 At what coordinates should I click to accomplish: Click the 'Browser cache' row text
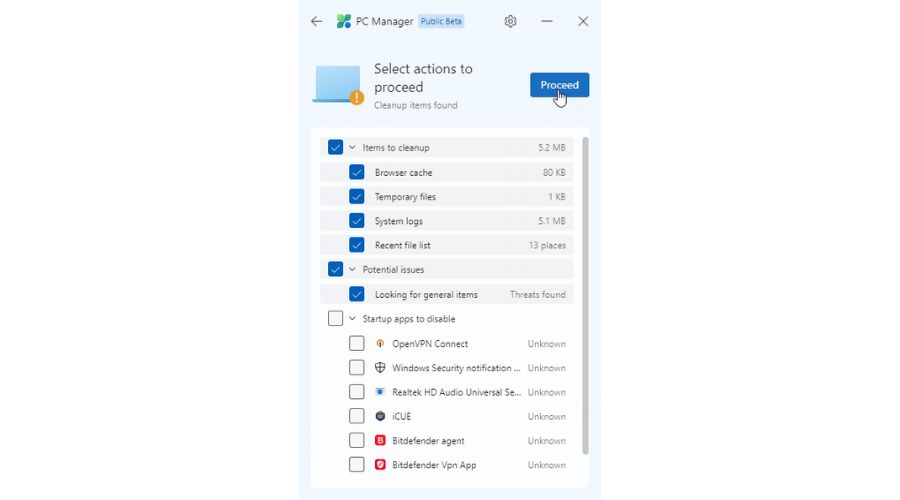(404, 172)
